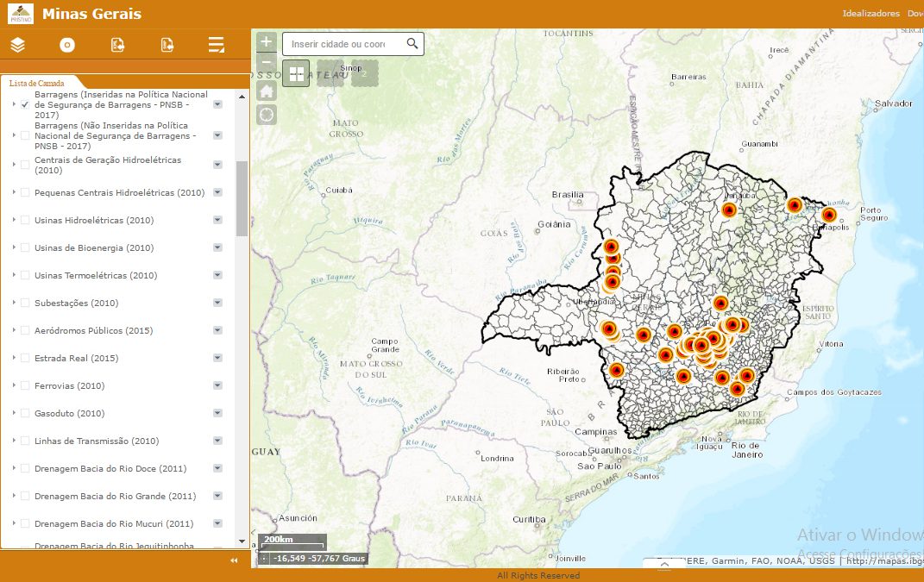Click the coordinate tool icon beside -16,549

tap(264, 559)
